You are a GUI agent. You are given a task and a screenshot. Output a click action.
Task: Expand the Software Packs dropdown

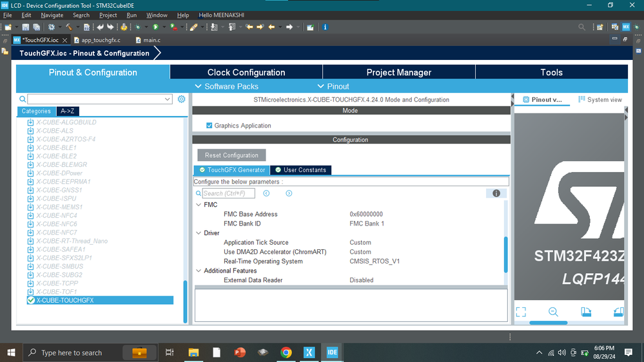coord(226,86)
